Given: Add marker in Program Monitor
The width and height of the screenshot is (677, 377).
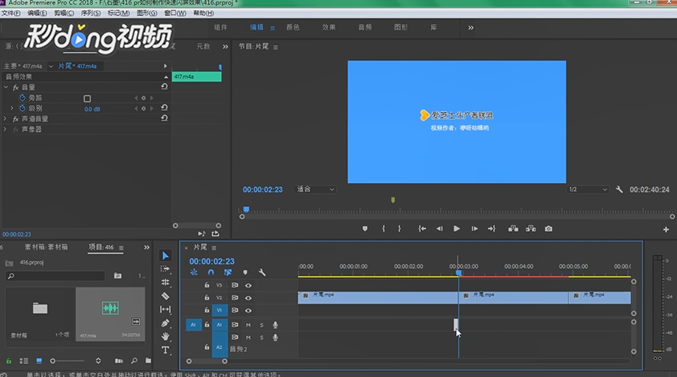Looking at the screenshot, I should point(365,228).
